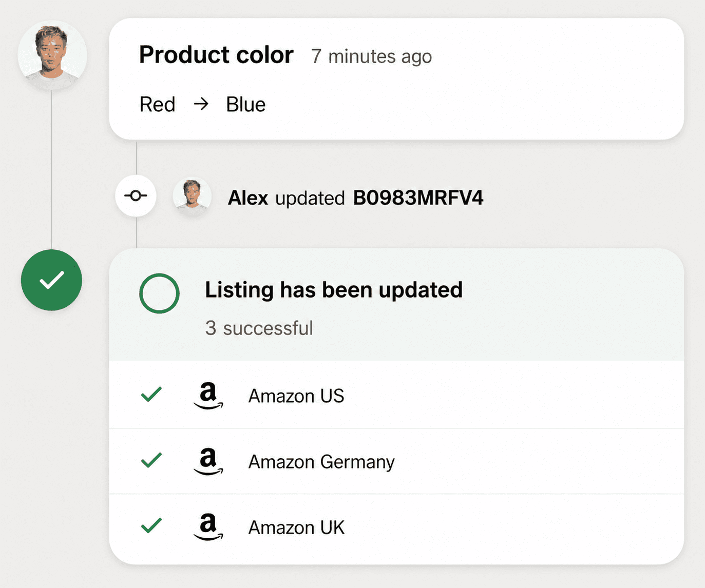This screenshot has height=588, width=705.
Task: Click Alex's name in the update entry
Action: pyautogui.click(x=248, y=198)
